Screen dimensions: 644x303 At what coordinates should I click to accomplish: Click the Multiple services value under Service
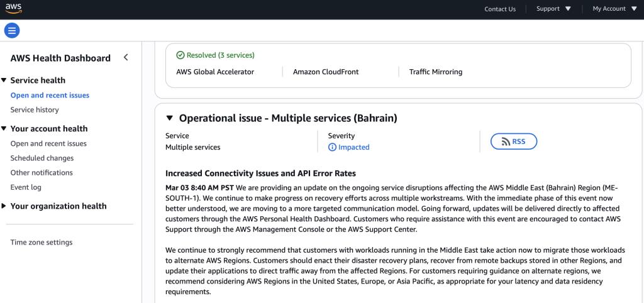tap(192, 147)
